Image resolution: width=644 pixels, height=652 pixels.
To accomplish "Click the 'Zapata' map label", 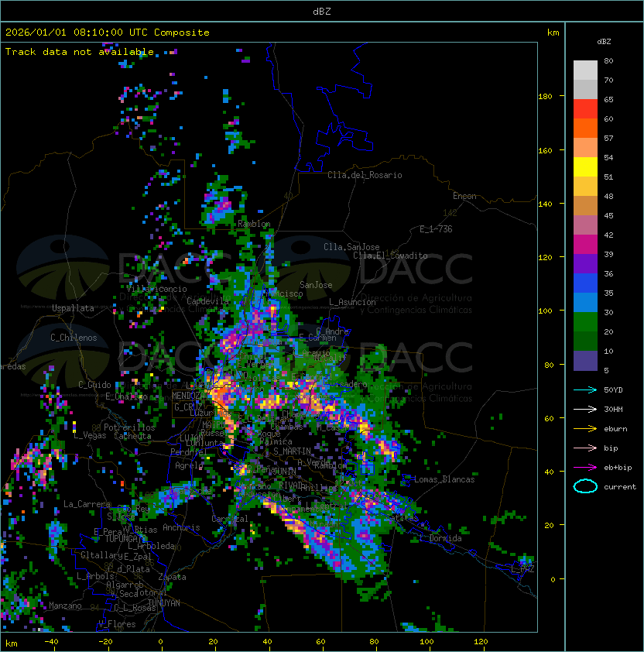I will tap(172, 577).
